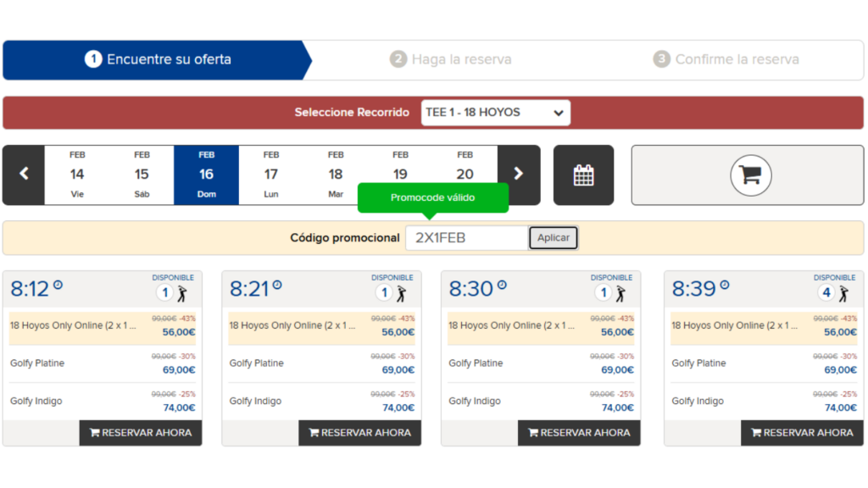The width and height of the screenshot is (868, 488).
Task: Advance dates with the right arrow
Action: (519, 174)
